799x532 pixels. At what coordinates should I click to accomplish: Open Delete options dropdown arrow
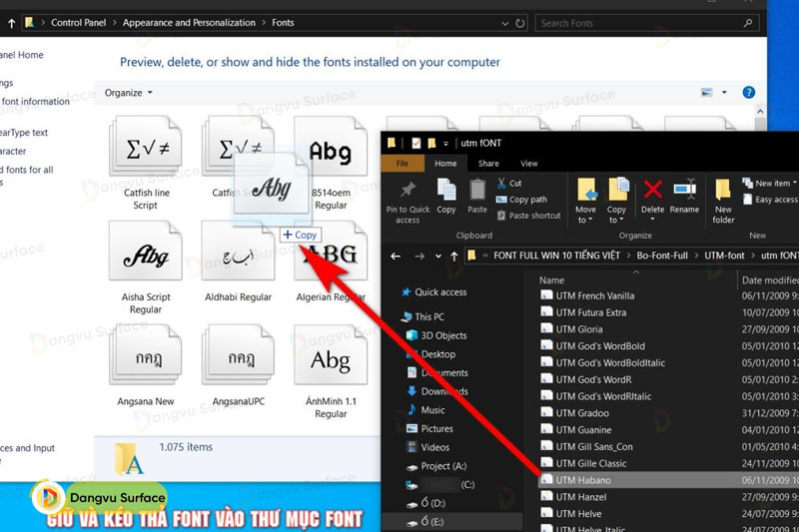click(x=653, y=220)
